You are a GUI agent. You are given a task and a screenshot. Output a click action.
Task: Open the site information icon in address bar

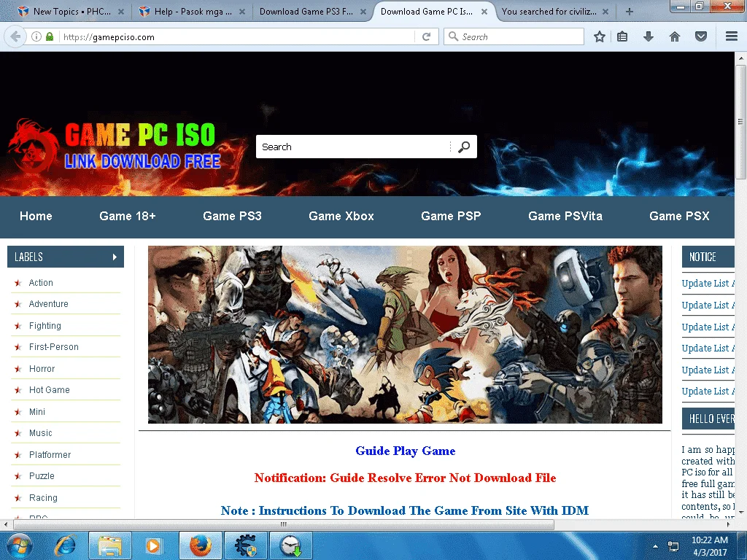36,36
